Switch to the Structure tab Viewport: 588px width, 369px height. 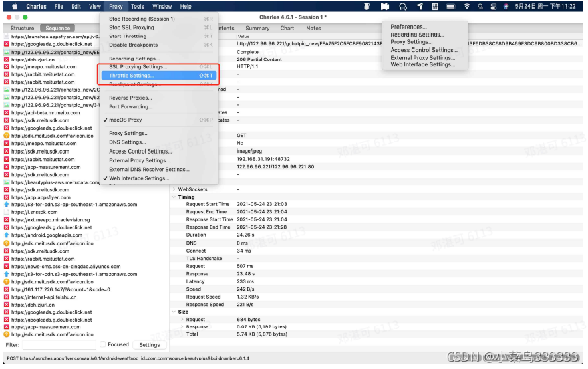[x=22, y=28]
